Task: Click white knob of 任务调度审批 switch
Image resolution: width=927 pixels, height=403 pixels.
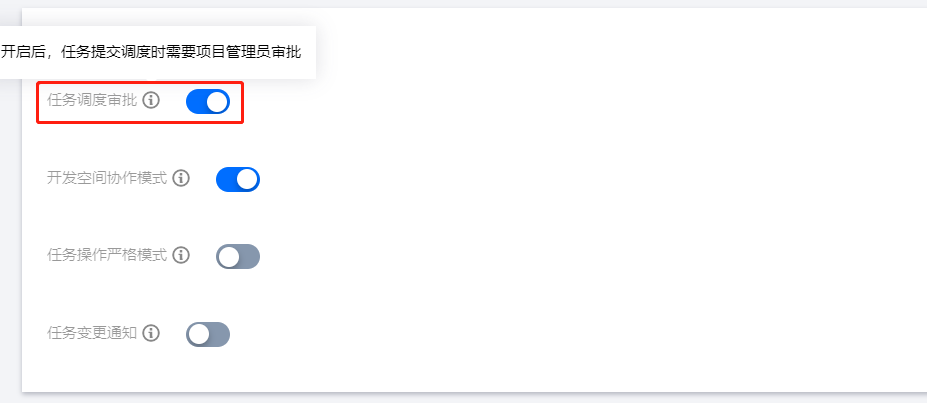Action: 218,101
